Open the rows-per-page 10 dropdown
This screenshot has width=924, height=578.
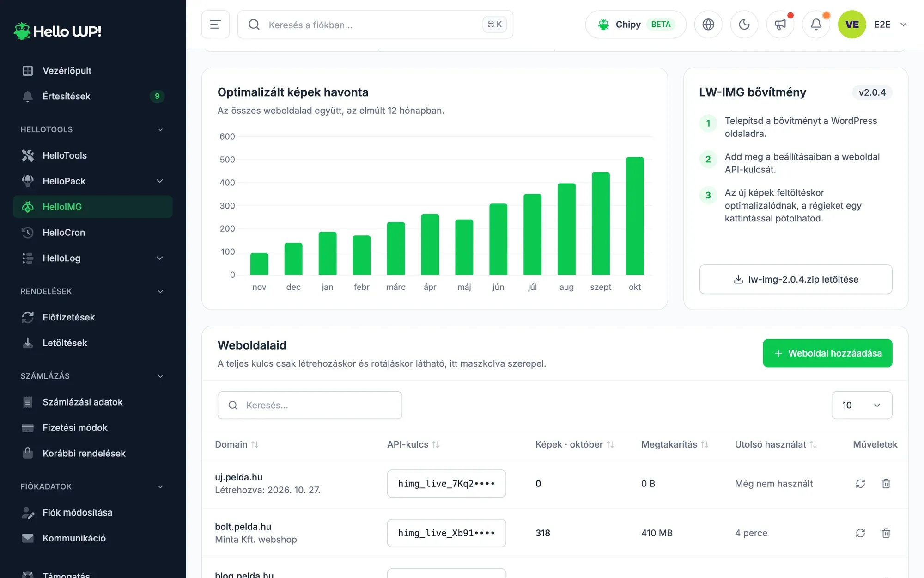click(x=862, y=405)
